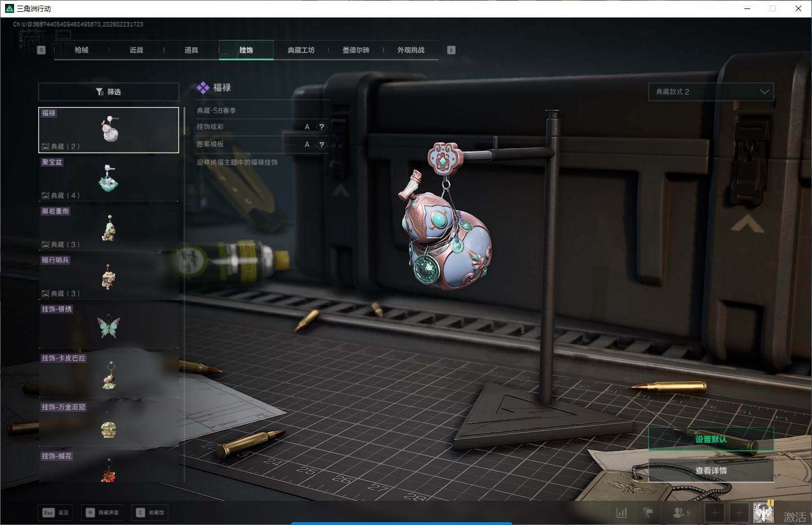Click the 典藏 (2) label on the 福禄 row
This screenshot has width=812, height=525.
click(x=61, y=146)
